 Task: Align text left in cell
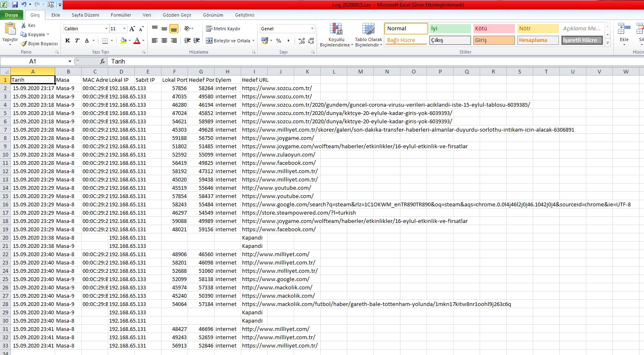(x=155, y=41)
